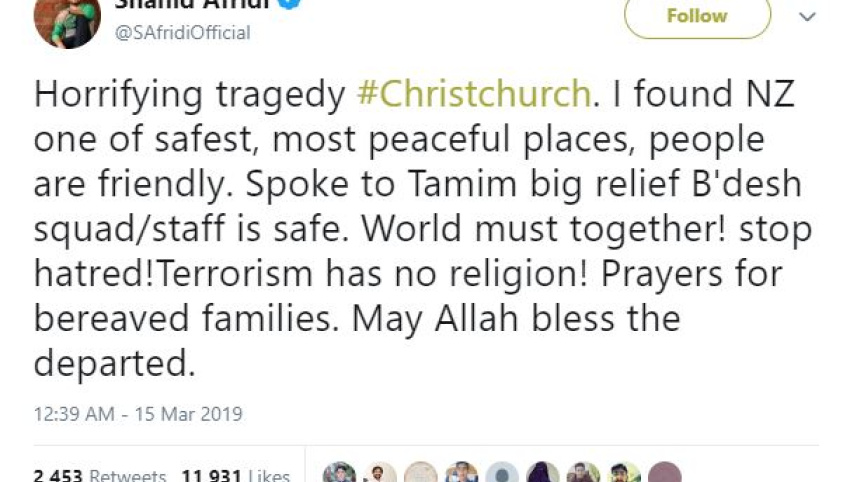857x482 pixels.
Task: Open the #Christchurch hashtag
Action: (x=474, y=94)
